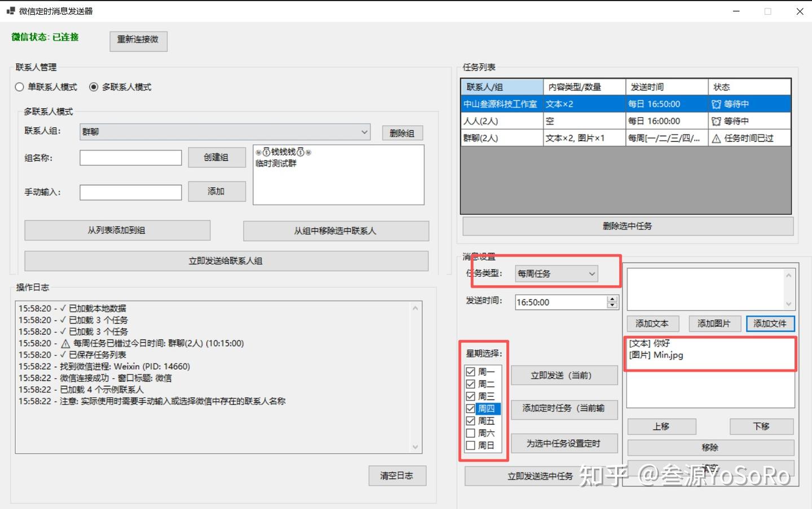Viewport: 812px width, 509px height.
Task: Click 立即发送选中任务 button
Action: point(540,476)
